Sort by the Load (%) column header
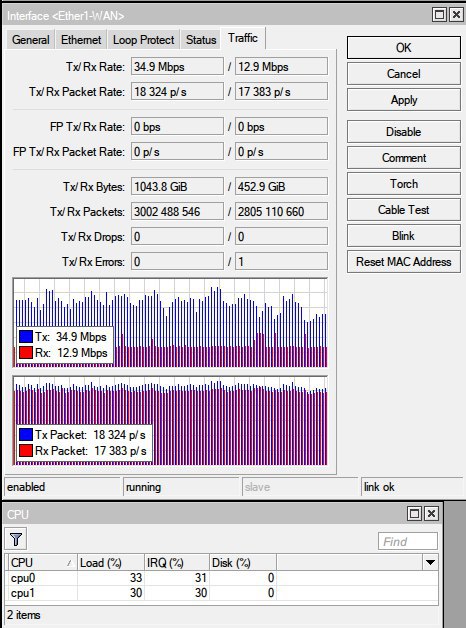Viewport: 466px width, 628px height. point(110,562)
